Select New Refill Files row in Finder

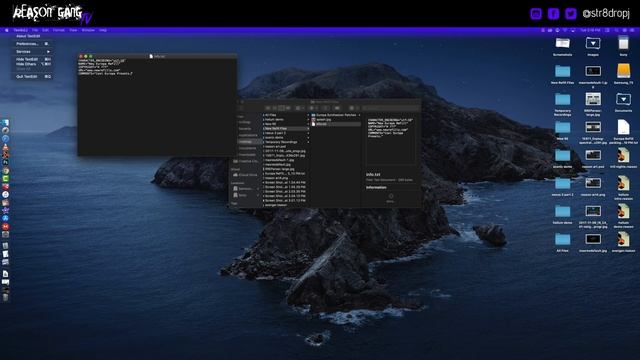286,129
